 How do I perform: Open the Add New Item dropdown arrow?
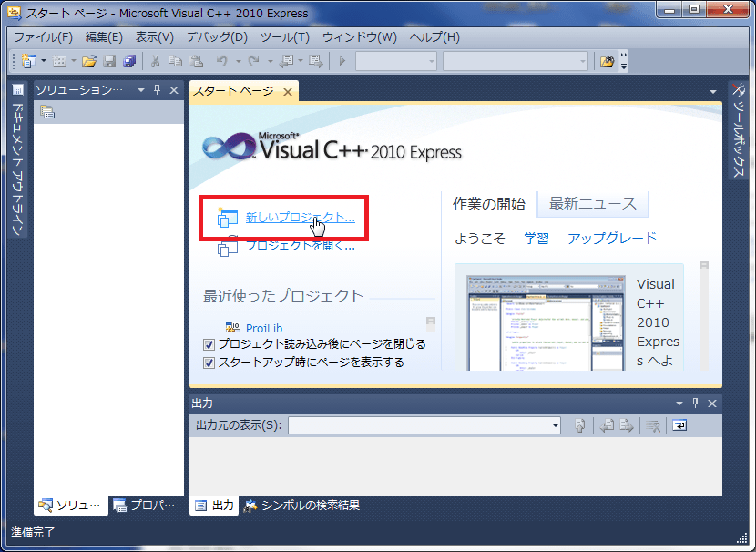73,61
